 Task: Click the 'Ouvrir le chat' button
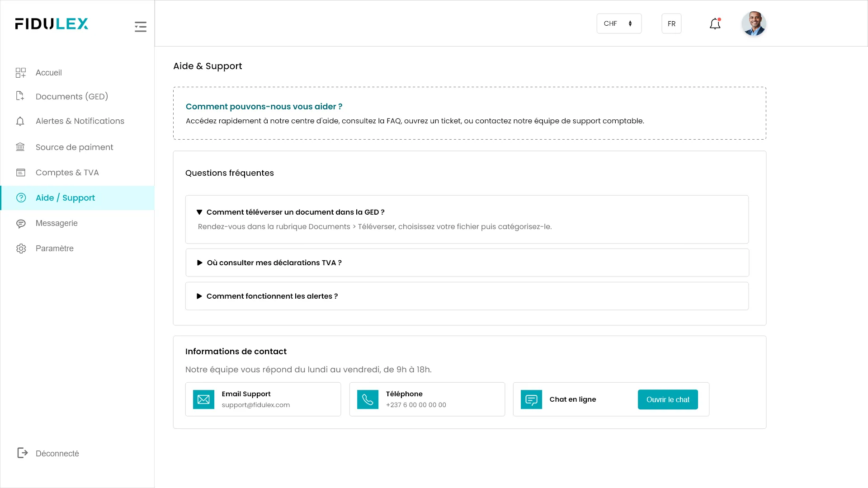coord(667,399)
